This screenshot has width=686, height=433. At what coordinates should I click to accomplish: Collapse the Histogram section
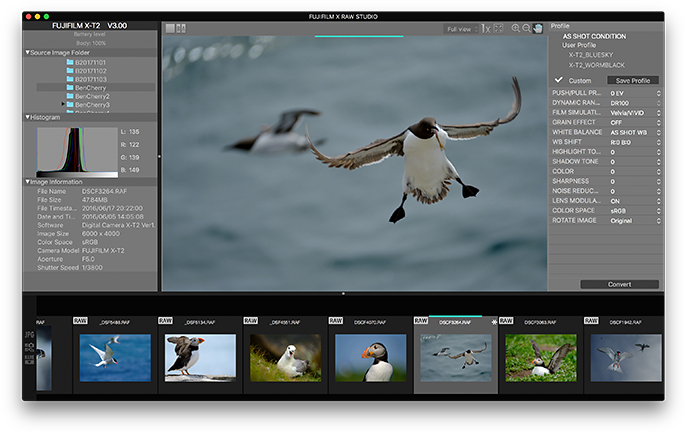(x=27, y=117)
